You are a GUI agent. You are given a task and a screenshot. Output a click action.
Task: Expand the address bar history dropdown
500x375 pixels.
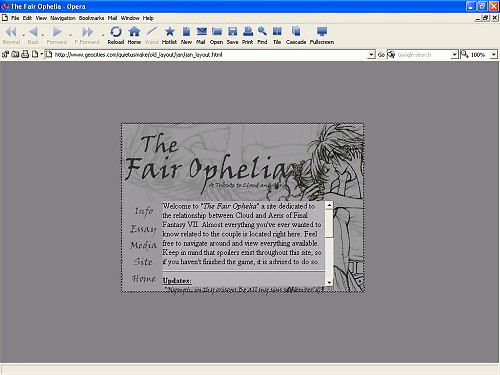point(371,55)
